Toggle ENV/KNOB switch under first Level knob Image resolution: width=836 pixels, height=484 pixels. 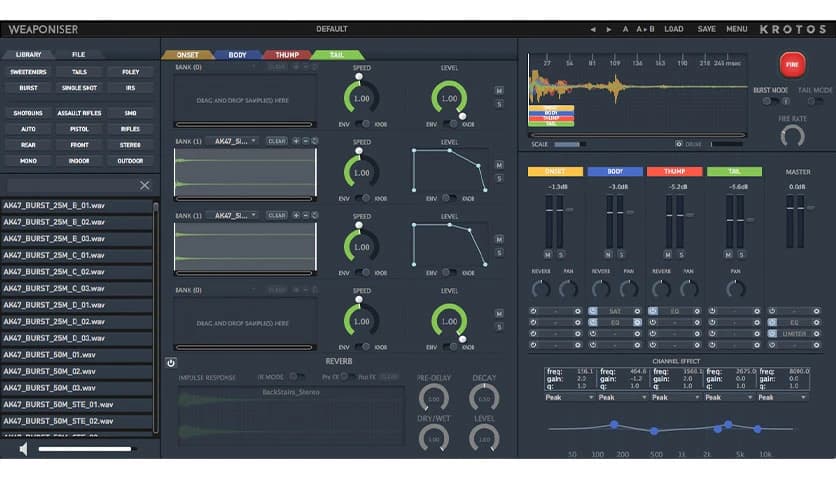(x=451, y=124)
